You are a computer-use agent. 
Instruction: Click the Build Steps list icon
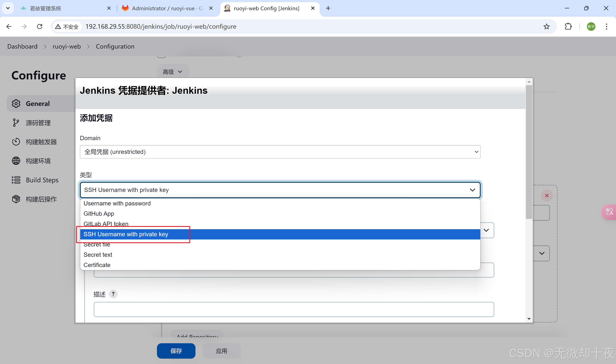point(16,180)
